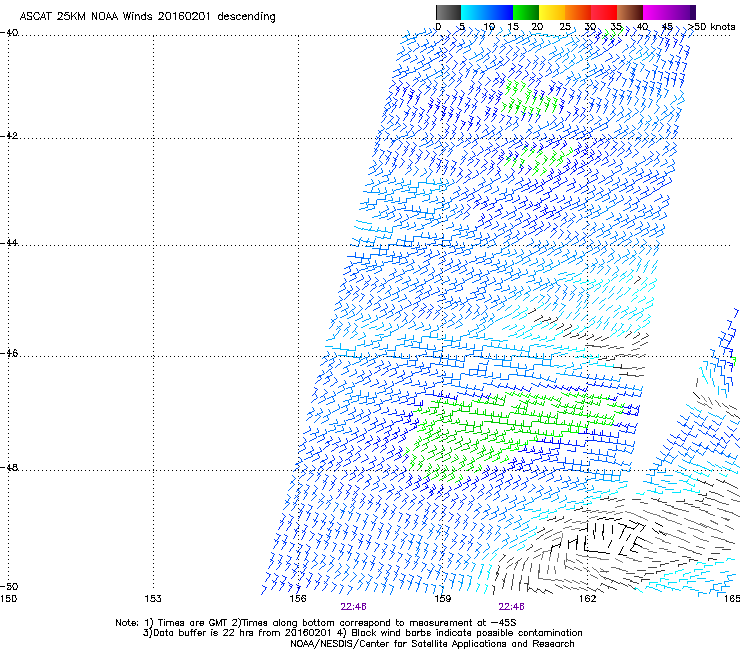The height and width of the screenshot is (650, 740).
Task: Click the brown 35-40 knots legend swatch
Action: coord(630,12)
